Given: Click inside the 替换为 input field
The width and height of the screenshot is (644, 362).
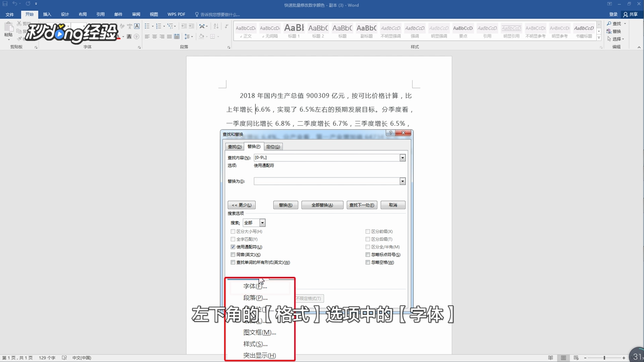Looking at the screenshot, I should pos(327,182).
